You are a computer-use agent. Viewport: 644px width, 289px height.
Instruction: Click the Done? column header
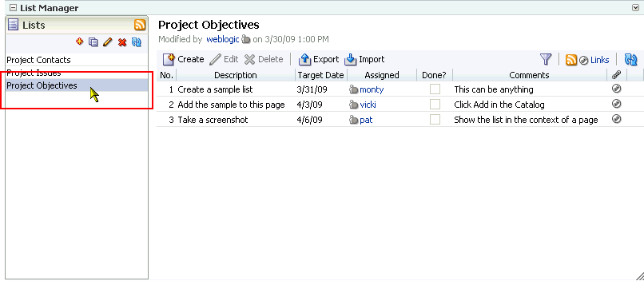(434, 75)
